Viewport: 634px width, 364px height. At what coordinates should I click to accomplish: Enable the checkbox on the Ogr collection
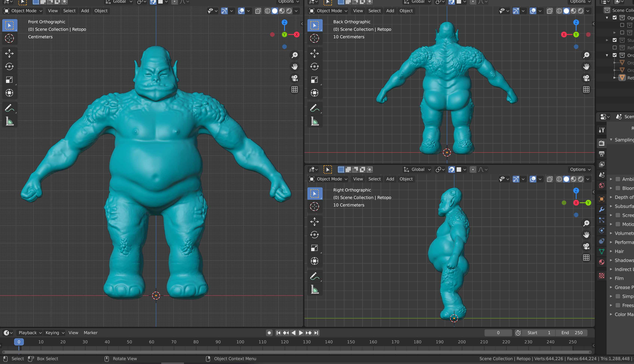coord(614,17)
